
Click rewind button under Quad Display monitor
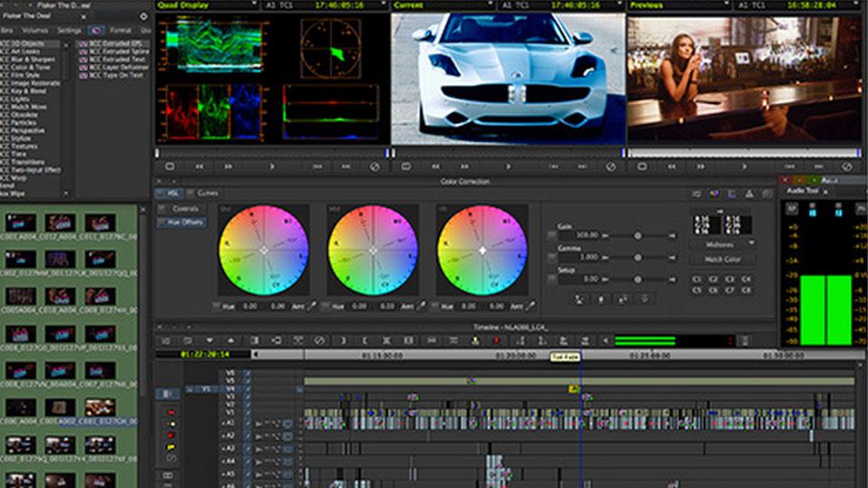point(200,166)
